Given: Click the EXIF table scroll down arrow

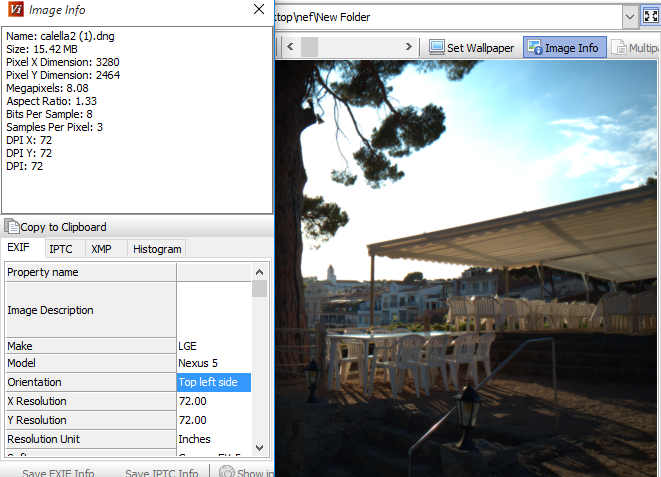Looking at the screenshot, I should pos(260,447).
